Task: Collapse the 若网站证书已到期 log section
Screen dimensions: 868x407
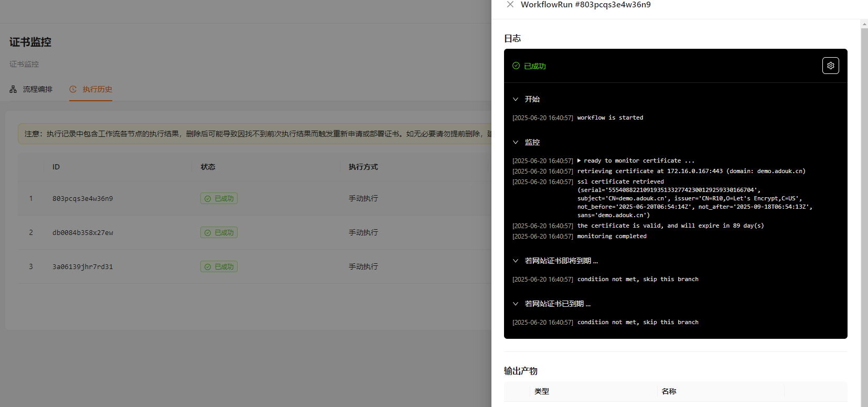Action: click(516, 304)
